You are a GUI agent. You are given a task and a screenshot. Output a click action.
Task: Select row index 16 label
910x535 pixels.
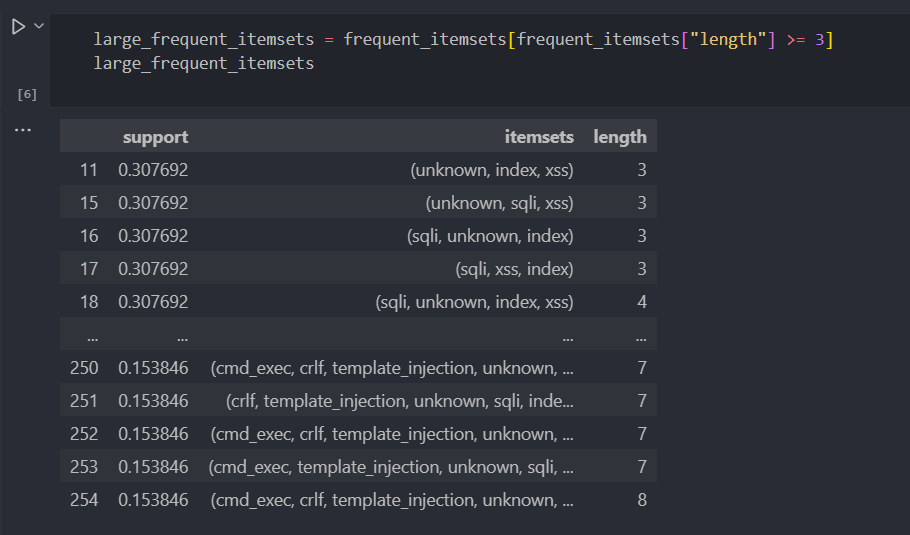[88, 236]
